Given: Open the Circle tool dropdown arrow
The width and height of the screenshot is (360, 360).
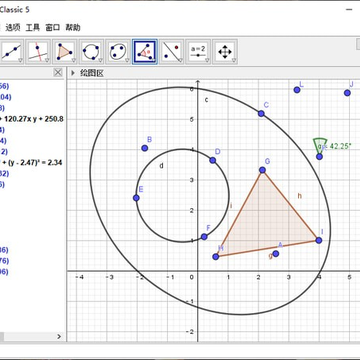Looking at the screenshot, I should 100,61.
